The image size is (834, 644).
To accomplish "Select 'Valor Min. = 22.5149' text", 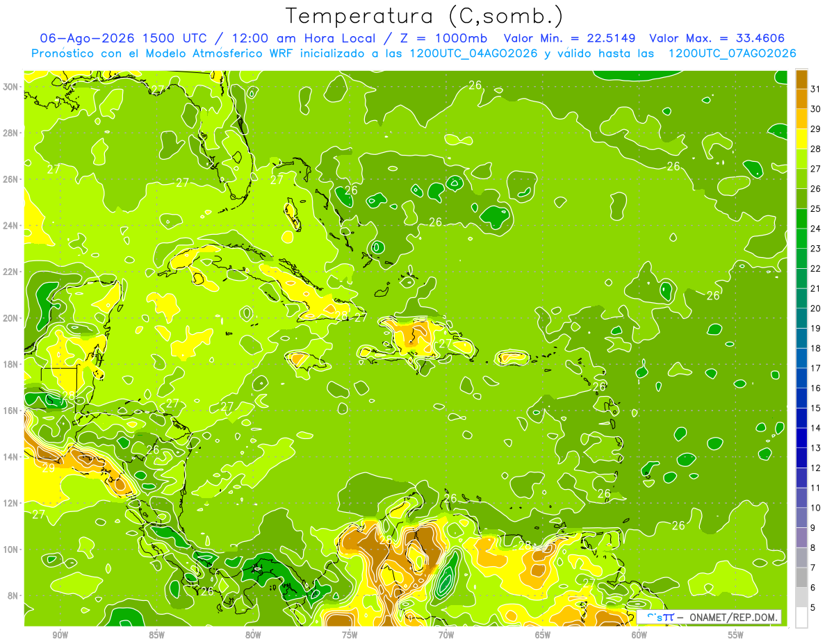I will pyautogui.click(x=571, y=38).
